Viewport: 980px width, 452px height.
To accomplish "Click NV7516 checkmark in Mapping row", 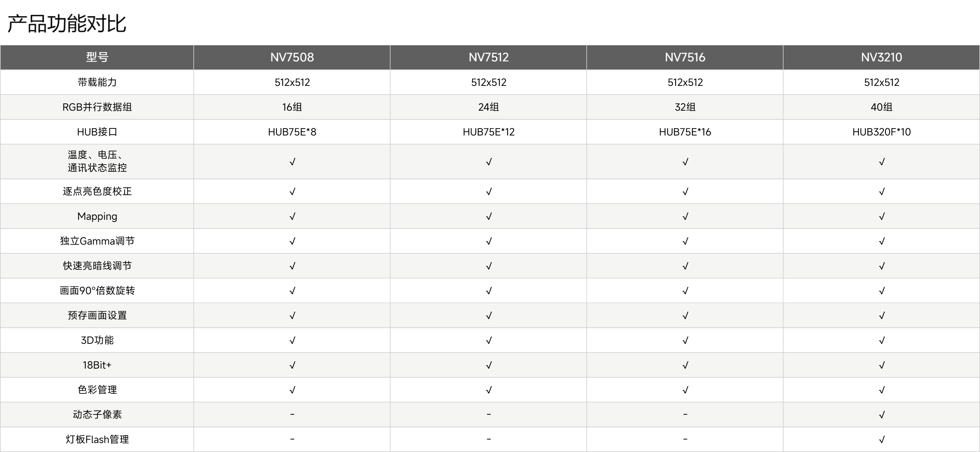I will pyautogui.click(x=685, y=216).
